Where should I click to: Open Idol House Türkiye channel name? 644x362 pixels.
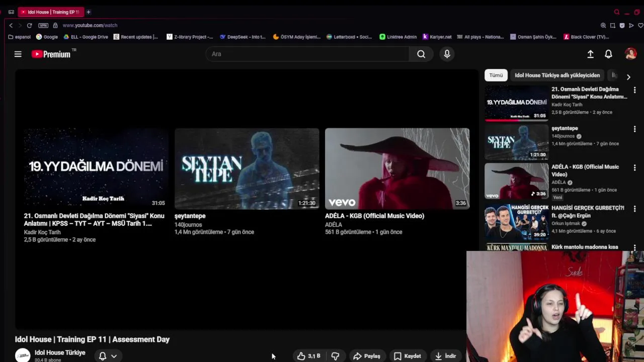pos(60,353)
